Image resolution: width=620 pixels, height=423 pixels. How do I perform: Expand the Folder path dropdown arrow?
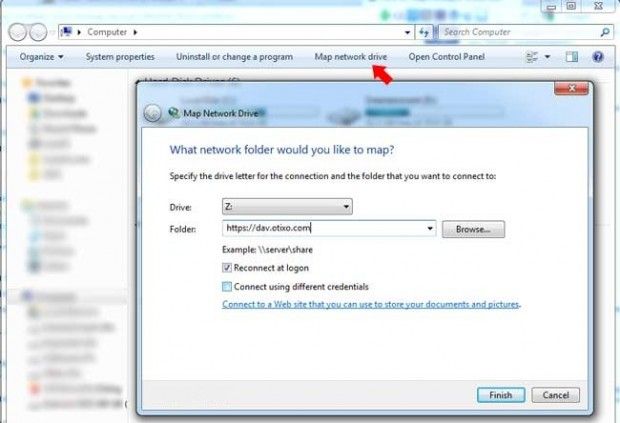(430, 228)
